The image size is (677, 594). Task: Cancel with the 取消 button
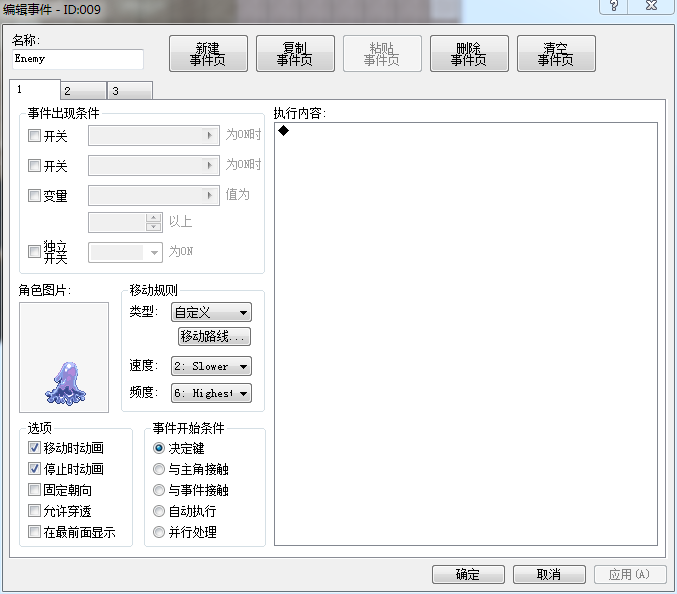[549, 574]
